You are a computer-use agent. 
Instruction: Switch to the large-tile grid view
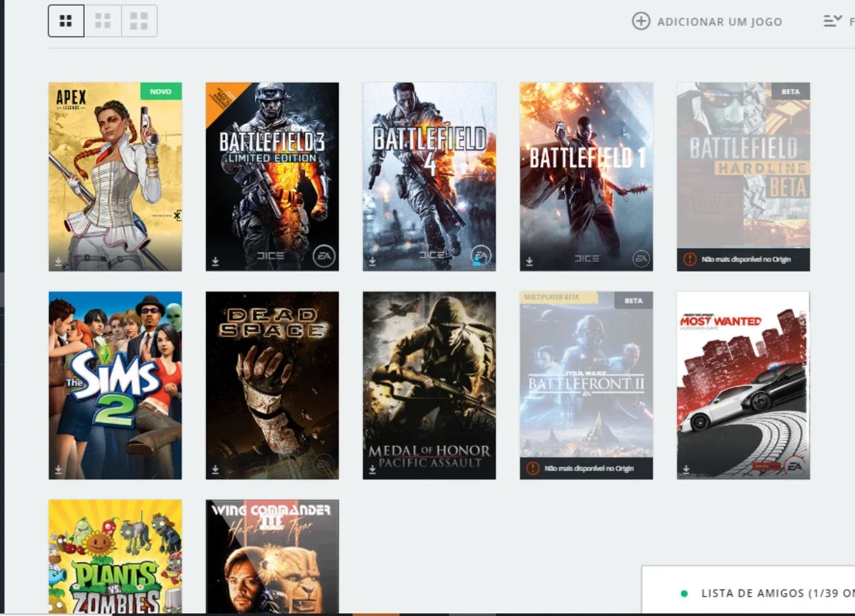pyautogui.click(x=139, y=21)
